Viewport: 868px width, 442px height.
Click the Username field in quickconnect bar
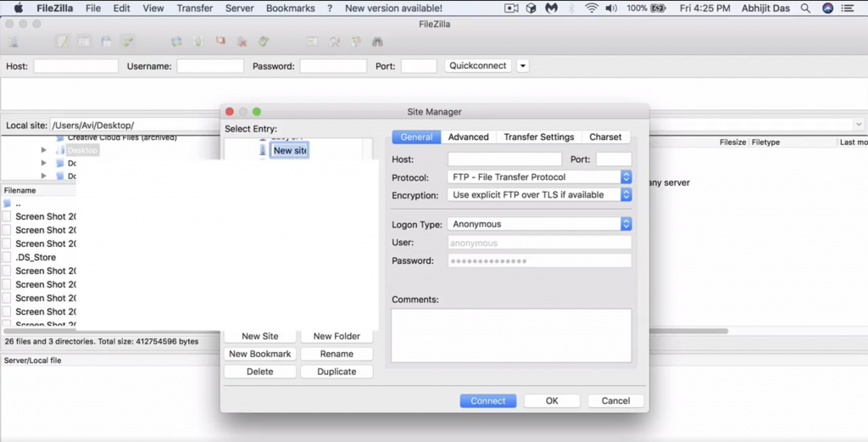pyautogui.click(x=210, y=66)
